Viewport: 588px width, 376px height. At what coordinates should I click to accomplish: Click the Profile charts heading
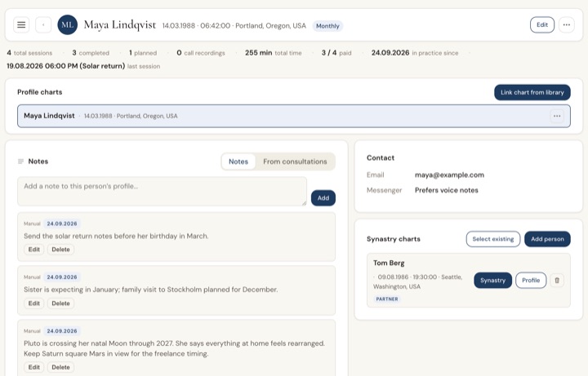point(40,92)
